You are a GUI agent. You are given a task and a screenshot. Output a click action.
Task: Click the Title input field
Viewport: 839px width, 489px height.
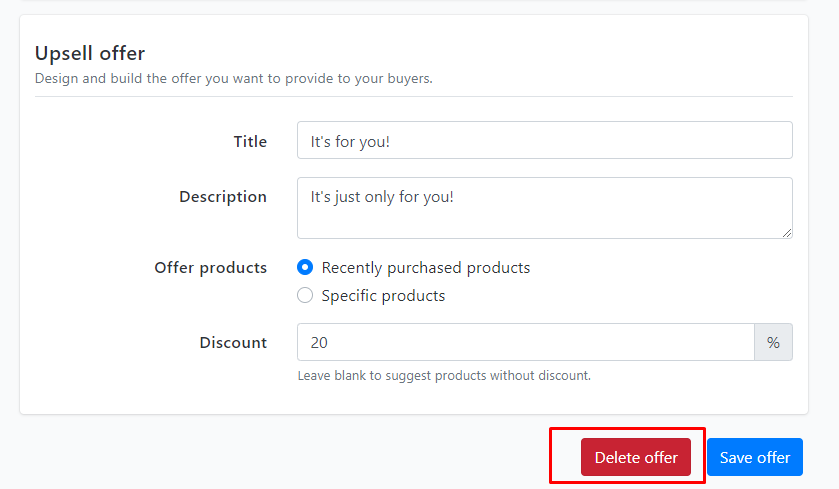[x=545, y=140]
